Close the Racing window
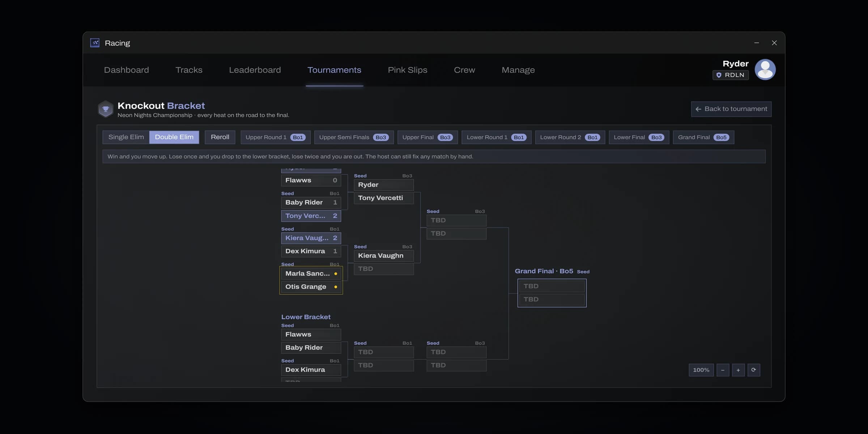Image resolution: width=868 pixels, height=434 pixels. [x=774, y=43]
